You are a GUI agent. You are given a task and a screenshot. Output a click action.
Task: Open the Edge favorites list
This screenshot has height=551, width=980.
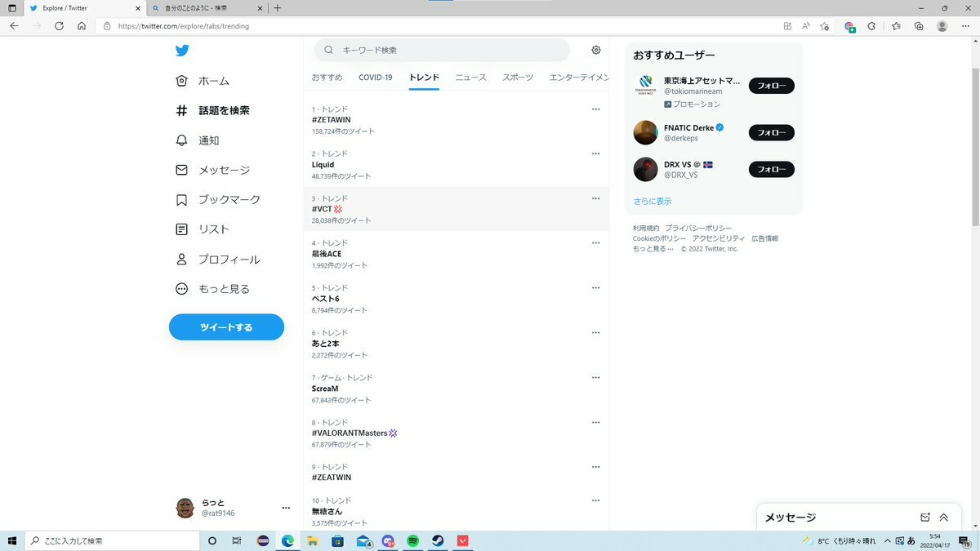point(896,26)
